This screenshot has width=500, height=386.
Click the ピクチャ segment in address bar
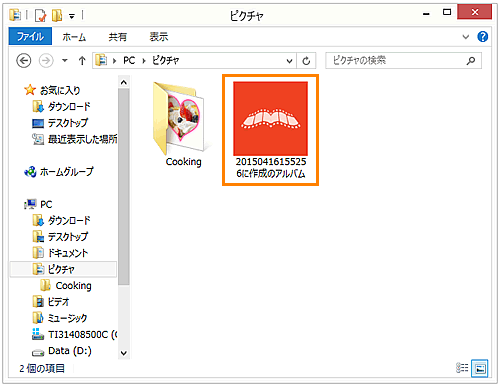tap(166, 60)
